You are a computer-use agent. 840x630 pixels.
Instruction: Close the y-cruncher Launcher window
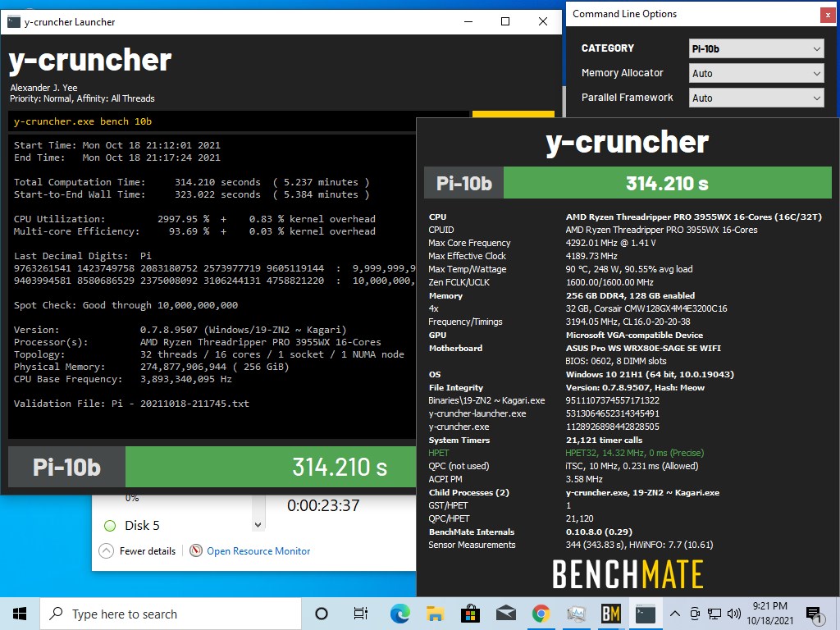[543, 21]
